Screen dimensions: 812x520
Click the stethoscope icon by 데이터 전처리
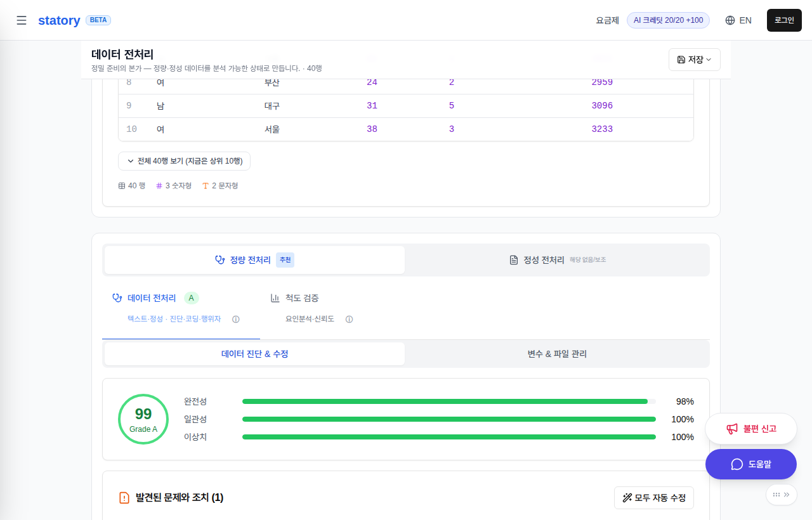tap(117, 298)
